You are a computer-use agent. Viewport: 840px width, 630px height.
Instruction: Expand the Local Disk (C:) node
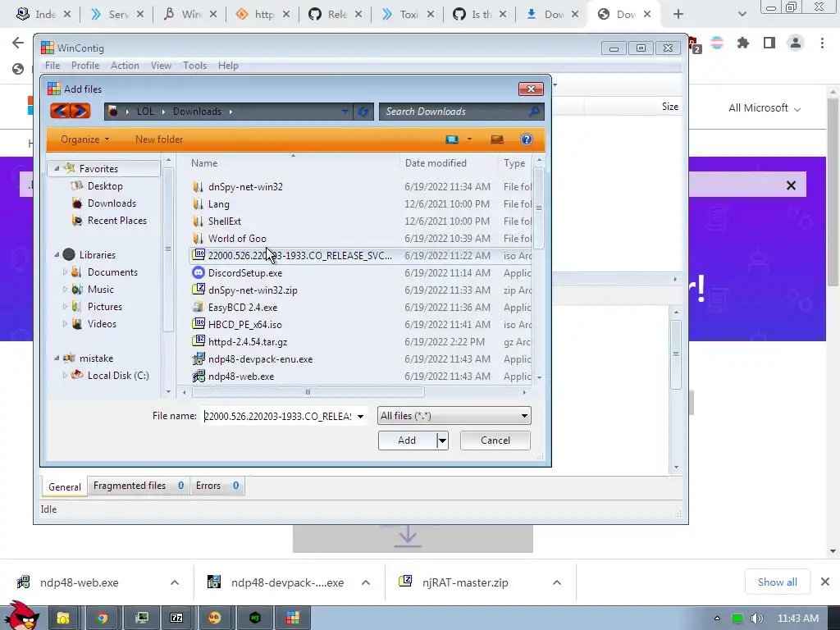click(65, 376)
